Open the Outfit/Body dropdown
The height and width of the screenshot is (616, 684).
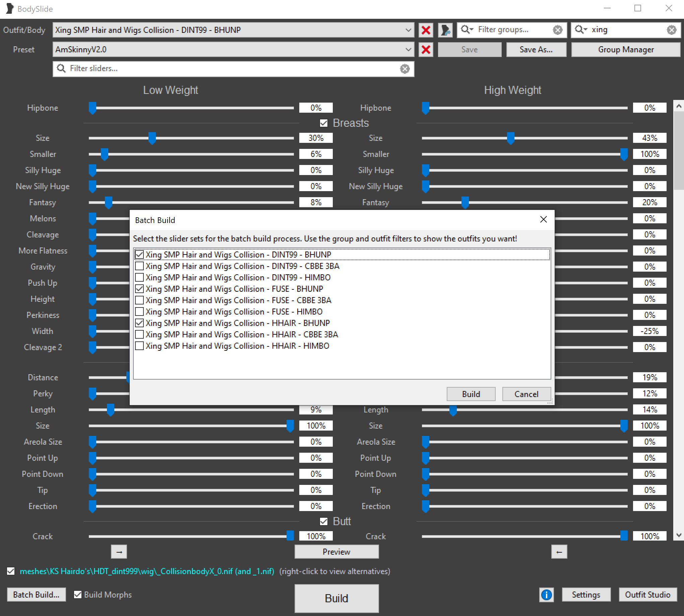(x=408, y=30)
